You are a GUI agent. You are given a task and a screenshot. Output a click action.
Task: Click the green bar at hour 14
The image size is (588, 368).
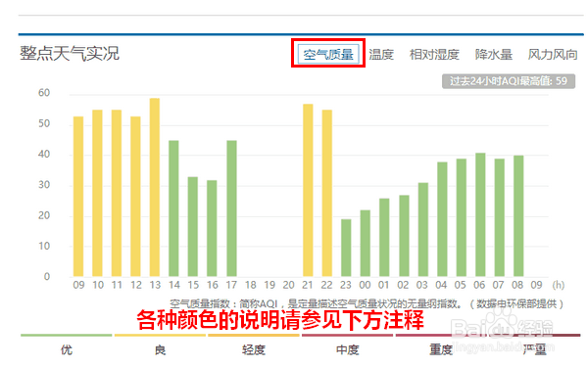pyautogui.click(x=173, y=208)
